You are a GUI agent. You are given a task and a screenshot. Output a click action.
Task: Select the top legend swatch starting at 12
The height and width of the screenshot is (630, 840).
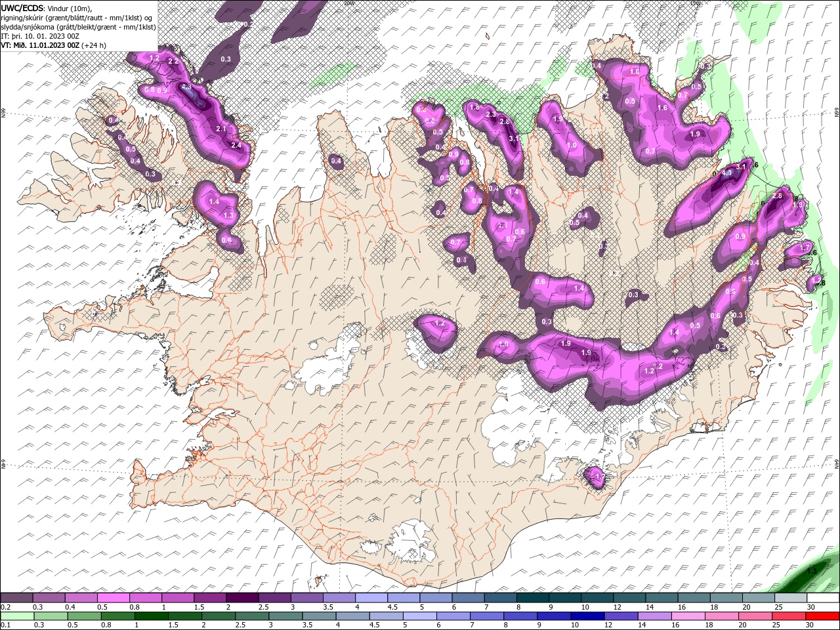630,598
